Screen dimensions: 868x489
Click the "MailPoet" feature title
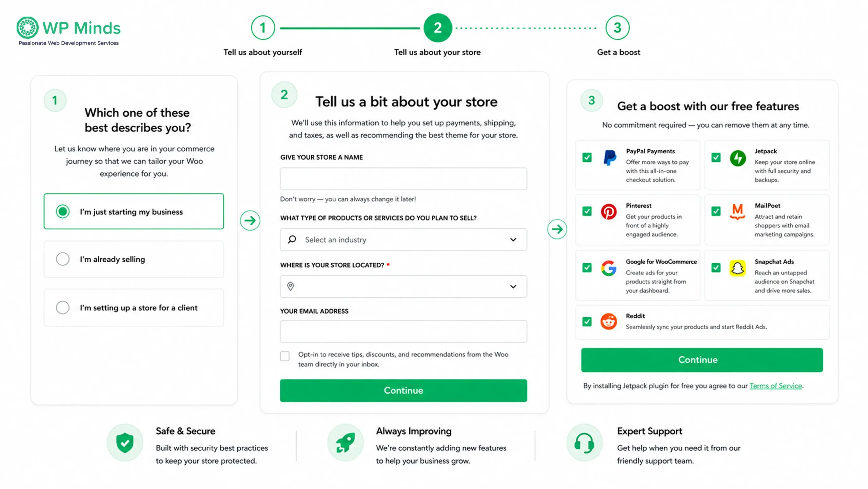pyautogui.click(x=767, y=206)
